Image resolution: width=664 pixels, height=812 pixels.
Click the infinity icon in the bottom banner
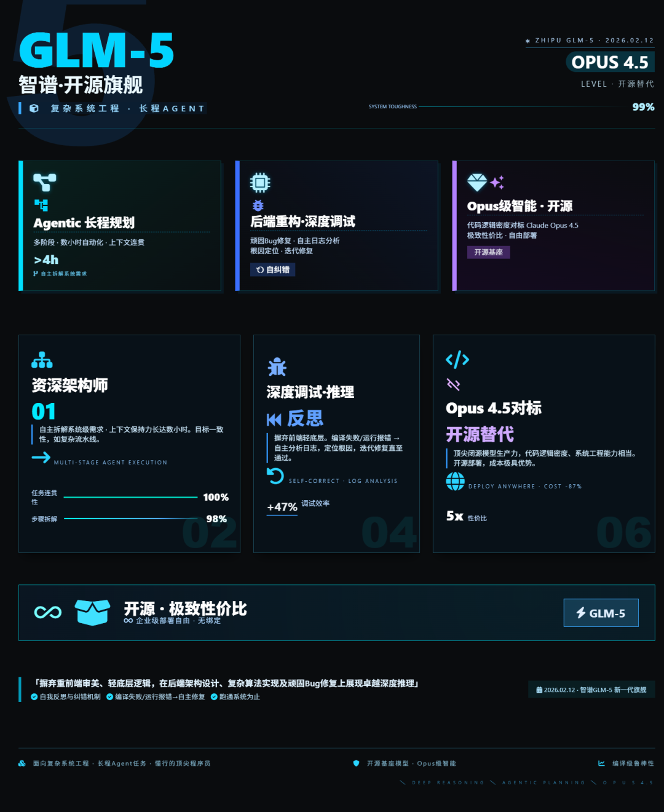[x=48, y=612]
